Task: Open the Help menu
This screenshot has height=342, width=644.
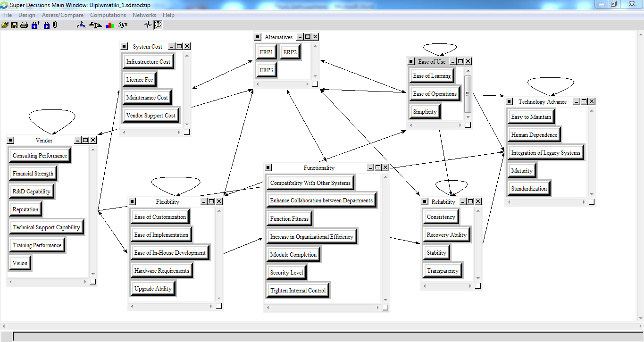Action: pos(168,15)
